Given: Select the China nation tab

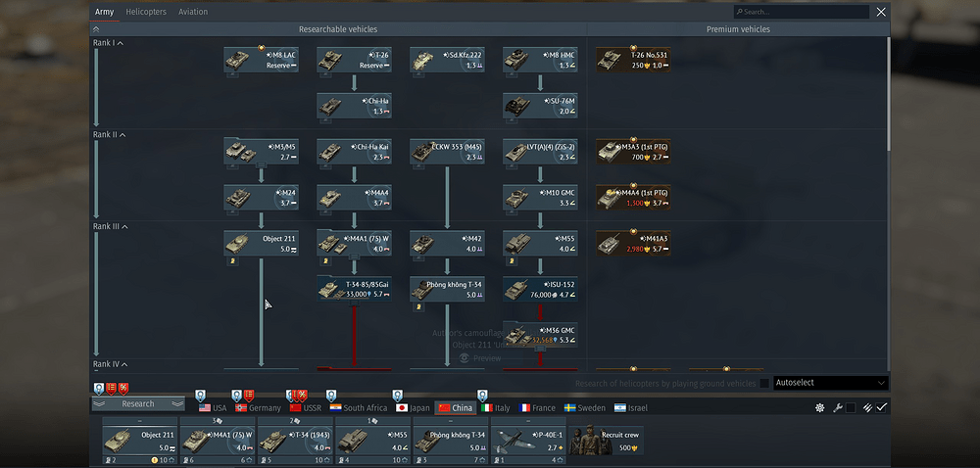Looking at the screenshot, I should (455, 407).
